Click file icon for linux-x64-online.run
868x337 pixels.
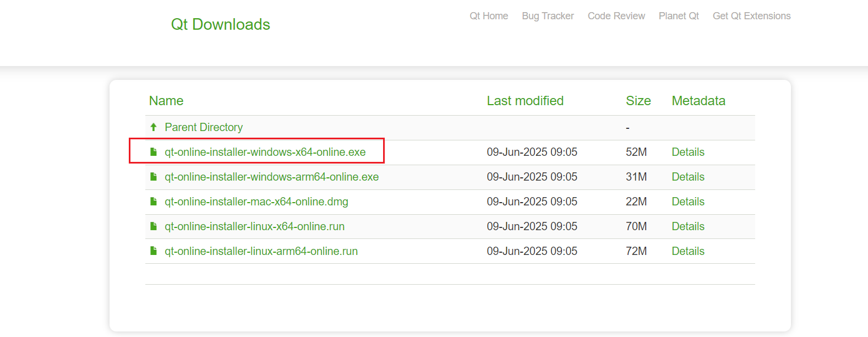(154, 226)
